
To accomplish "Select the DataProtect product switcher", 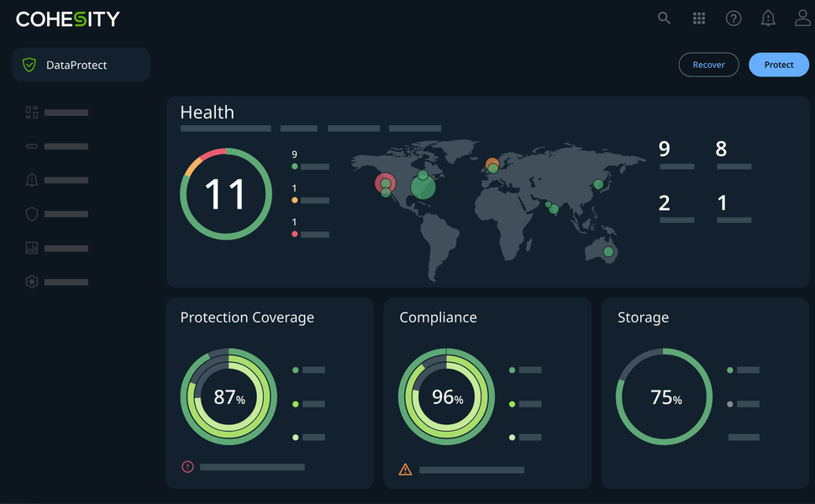I will click(x=81, y=65).
